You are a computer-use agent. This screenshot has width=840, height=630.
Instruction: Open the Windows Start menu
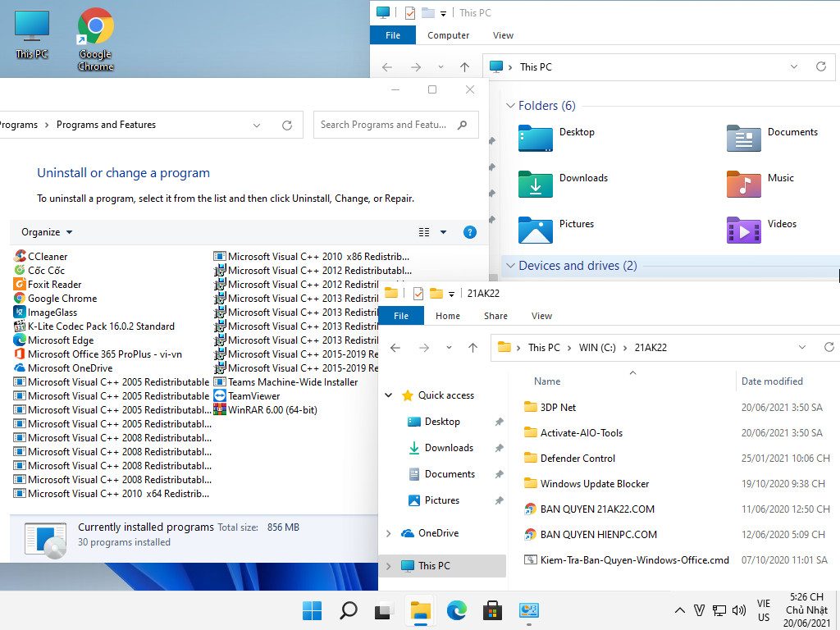pos(312,610)
